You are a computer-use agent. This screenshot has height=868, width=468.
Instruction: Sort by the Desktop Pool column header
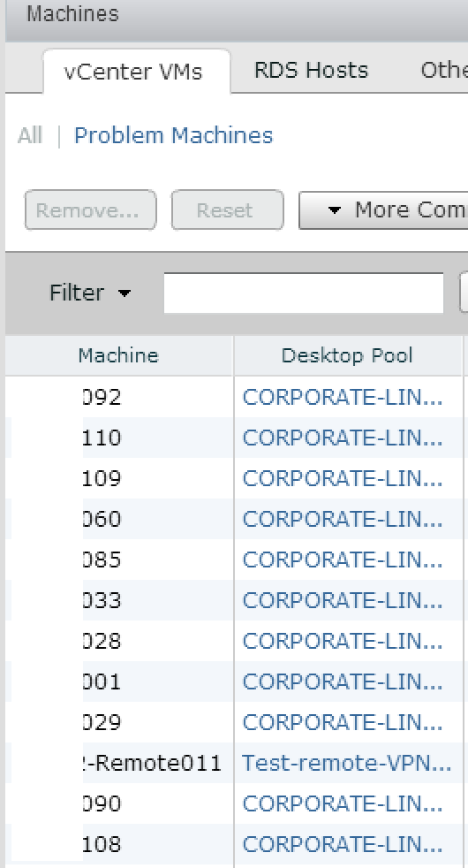[x=347, y=355]
